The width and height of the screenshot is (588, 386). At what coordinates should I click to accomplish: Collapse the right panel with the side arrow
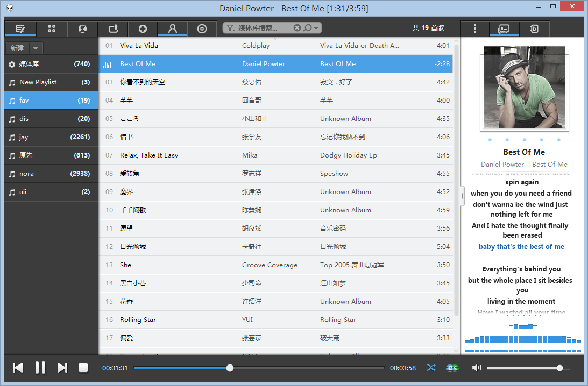[462, 196]
